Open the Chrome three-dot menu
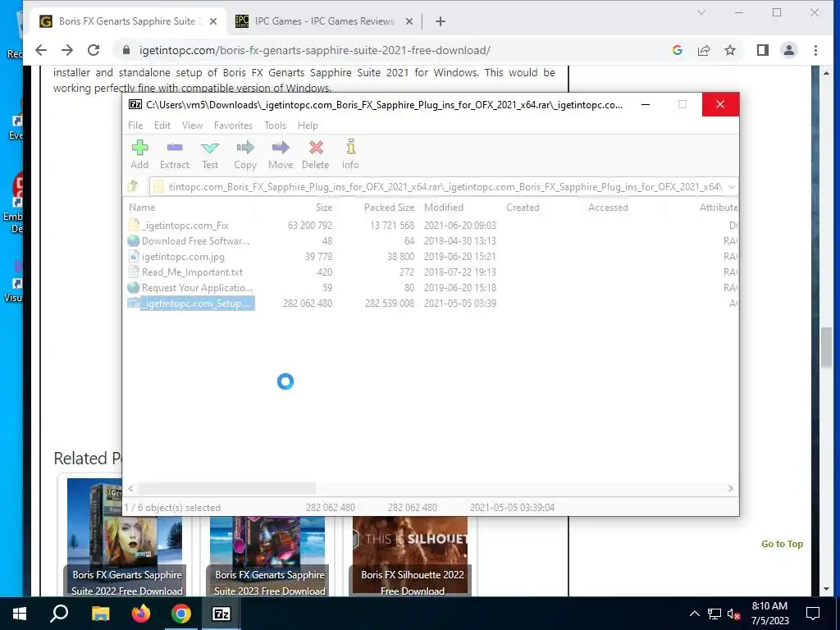This screenshot has height=630, width=840. 815,50
